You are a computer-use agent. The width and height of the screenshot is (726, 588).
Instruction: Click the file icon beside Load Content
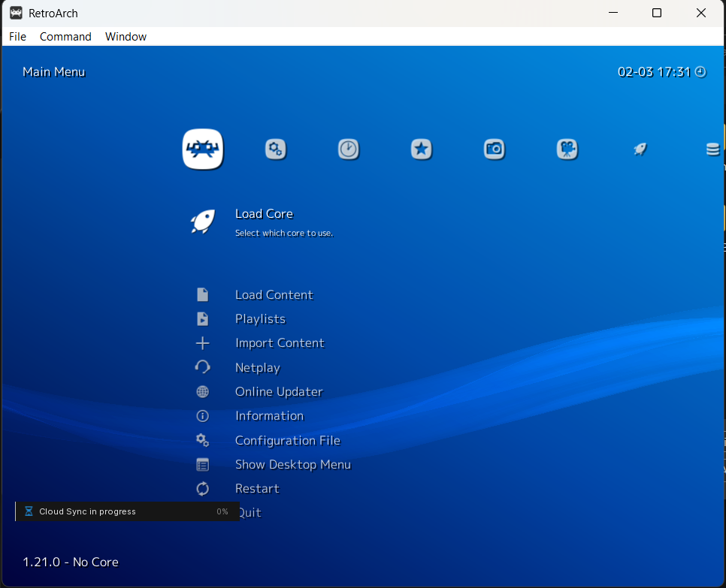[202, 294]
